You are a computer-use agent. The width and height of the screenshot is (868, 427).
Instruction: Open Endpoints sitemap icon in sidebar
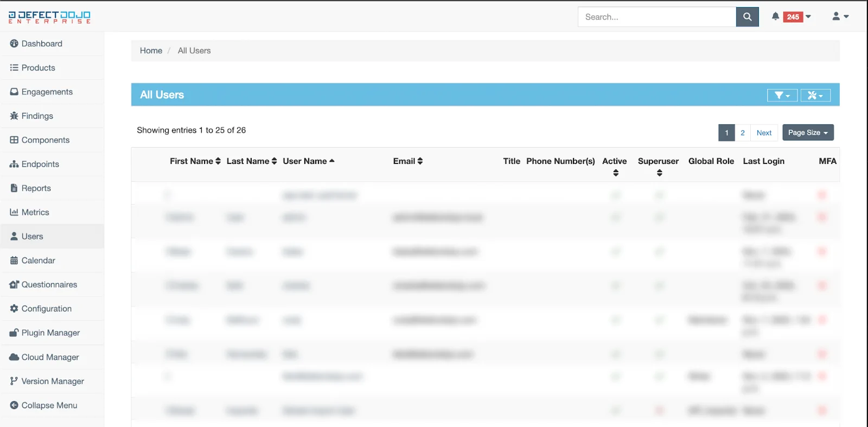pos(14,164)
